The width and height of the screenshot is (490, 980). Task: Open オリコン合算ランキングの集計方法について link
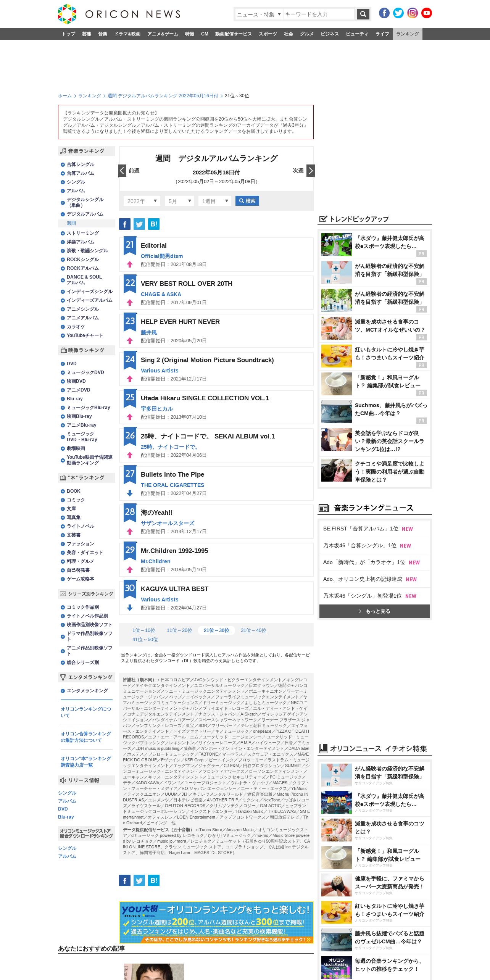coord(86,737)
